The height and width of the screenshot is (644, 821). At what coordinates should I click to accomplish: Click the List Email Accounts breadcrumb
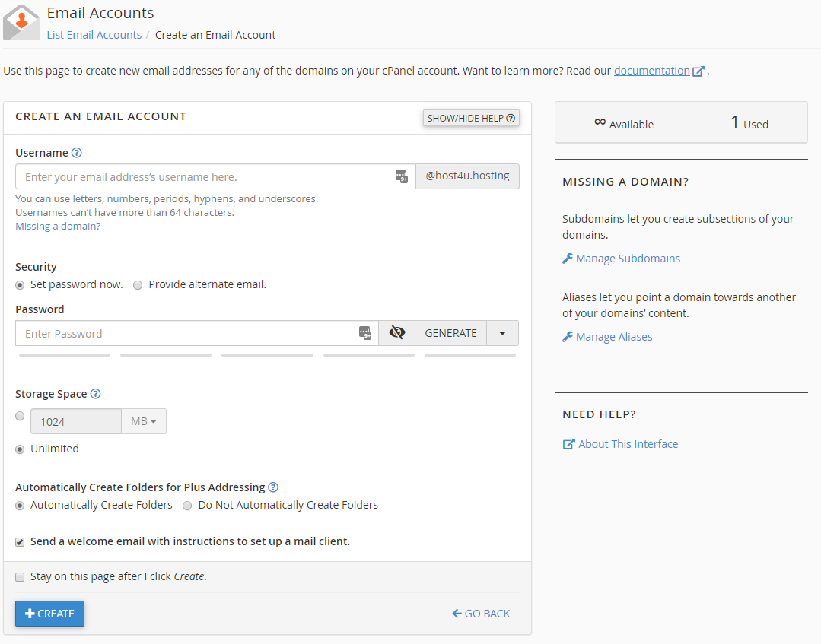click(94, 34)
